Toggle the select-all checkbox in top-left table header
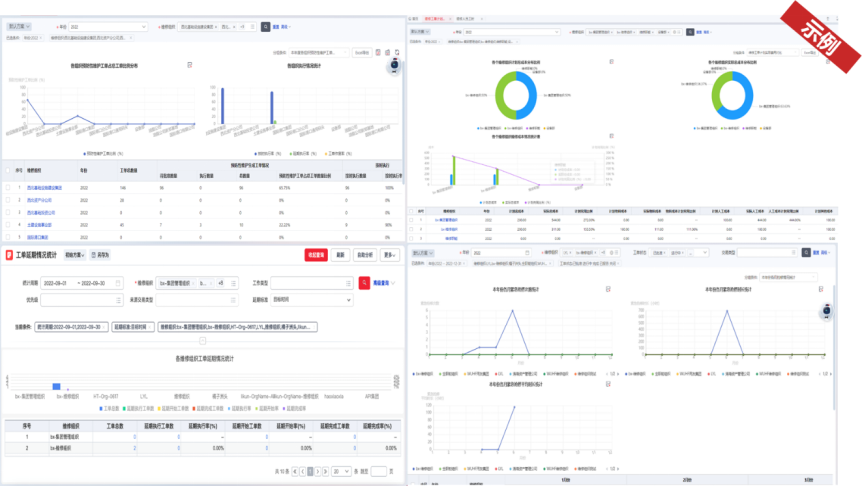Viewport: 862px width, 486px height. 8,170
